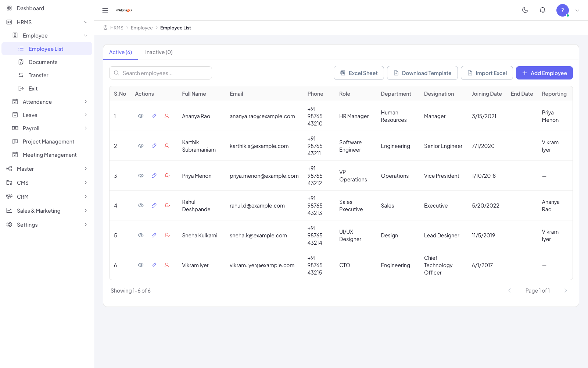The height and width of the screenshot is (368, 588).
Task: Edit Karthik Subramaniam's record
Action: click(154, 146)
